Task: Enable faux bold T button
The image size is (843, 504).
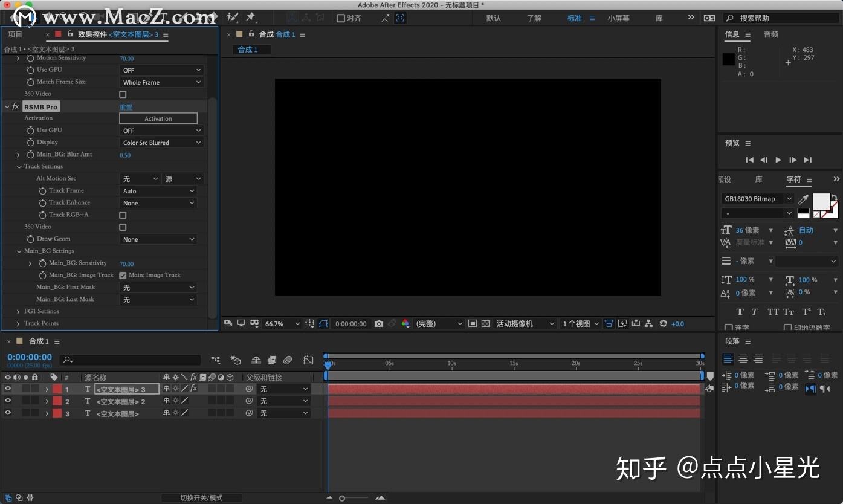Action: 740,312
